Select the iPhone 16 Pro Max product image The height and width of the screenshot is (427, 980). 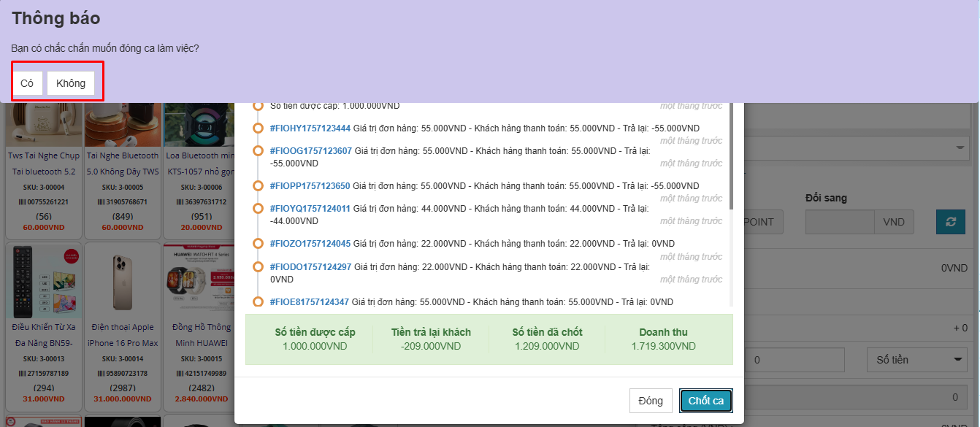(x=122, y=282)
